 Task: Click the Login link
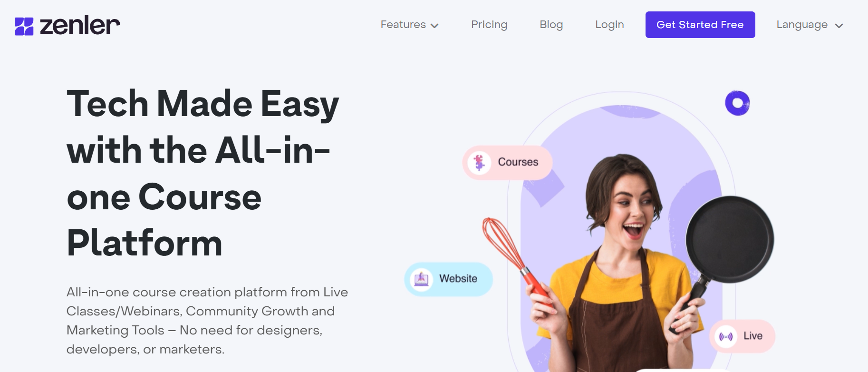tap(609, 25)
